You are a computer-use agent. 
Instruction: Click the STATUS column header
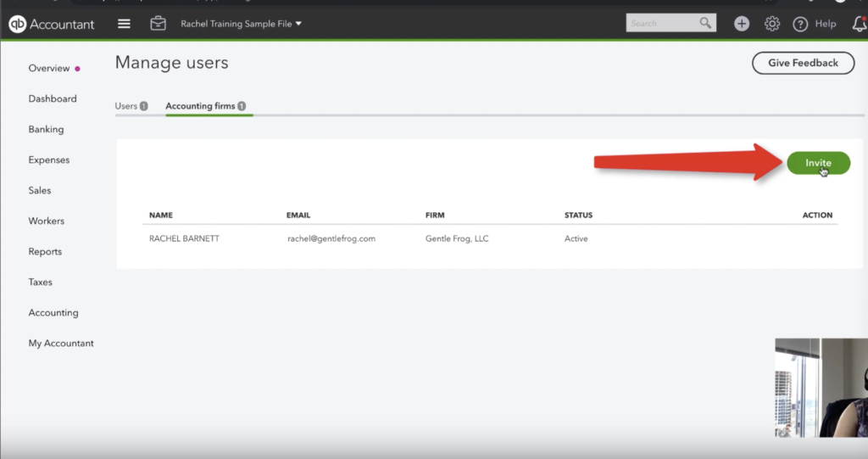click(578, 216)
